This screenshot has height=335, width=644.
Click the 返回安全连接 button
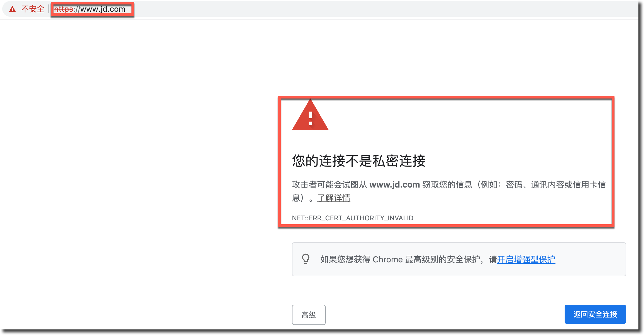point(595,314)
